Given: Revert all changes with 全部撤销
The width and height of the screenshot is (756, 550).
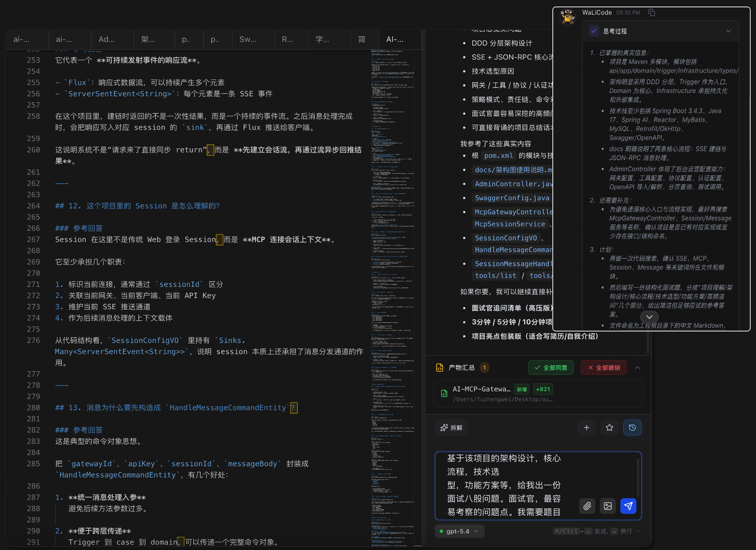Looking at the screenshot, I should [x=603, y=368].
